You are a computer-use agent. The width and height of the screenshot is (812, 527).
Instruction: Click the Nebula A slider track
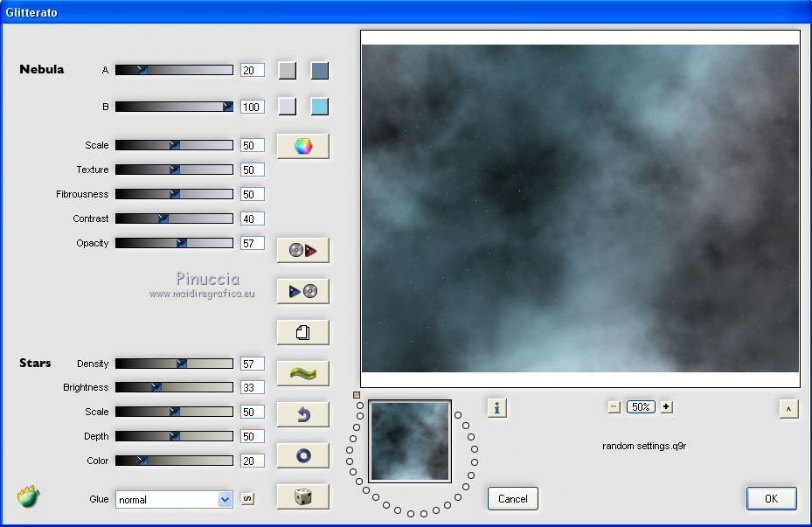coord(174,70)
